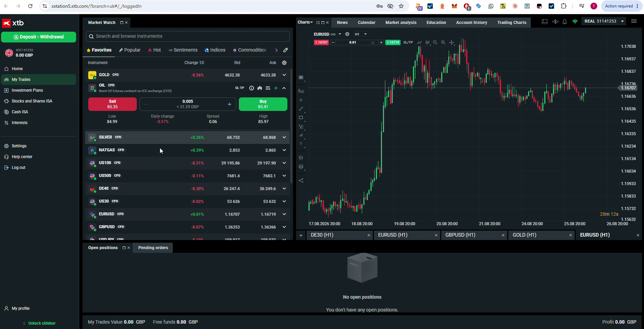Expand the NATGAS instrument row
644x329 pixels.
coord(284,150)
